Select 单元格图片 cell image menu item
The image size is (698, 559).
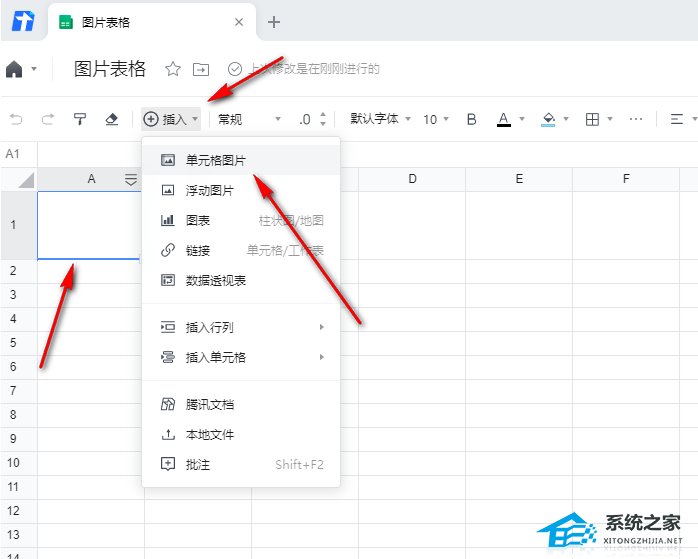click(241, 160)
